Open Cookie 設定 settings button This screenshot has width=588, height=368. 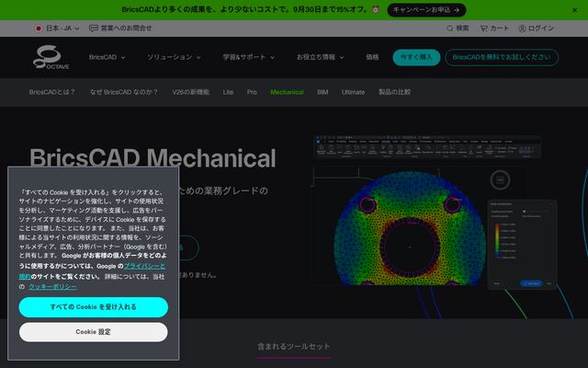(x=94, y=332)
